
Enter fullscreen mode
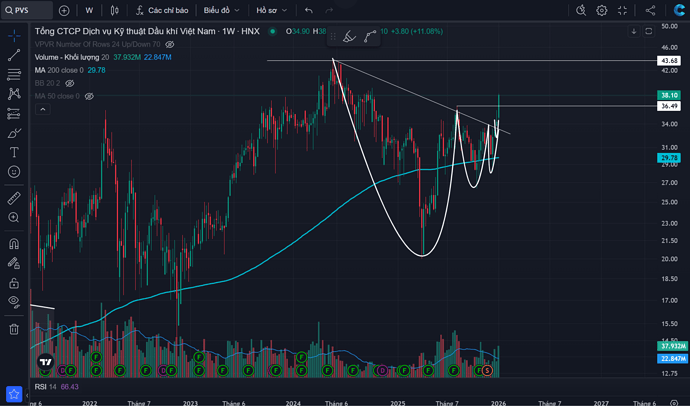click(x=622, y=10)
